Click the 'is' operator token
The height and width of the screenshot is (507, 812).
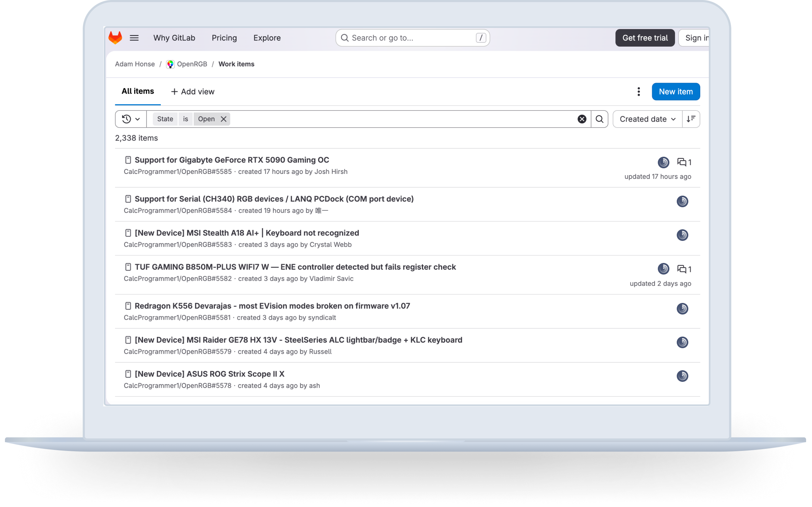(x=185, y=119)
